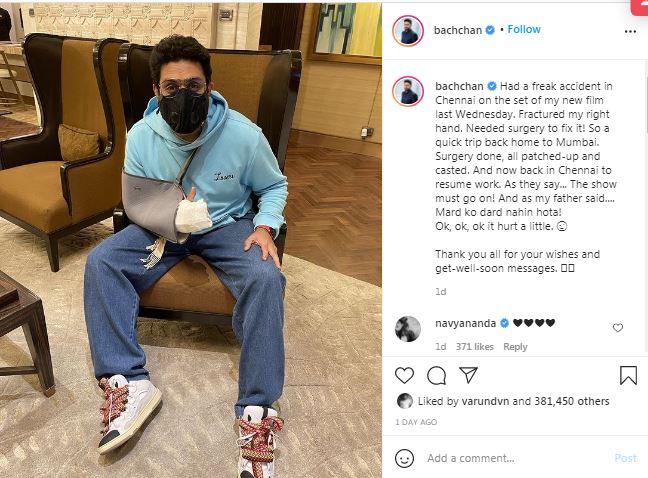648x478 pixels.
Task: Like the post with the heart icon
Action: [x=404, y=375]
